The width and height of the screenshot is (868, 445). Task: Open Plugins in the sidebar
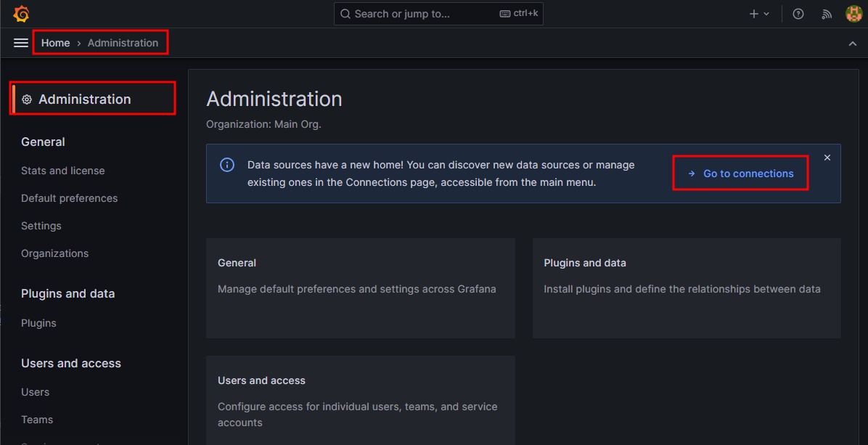38,323
